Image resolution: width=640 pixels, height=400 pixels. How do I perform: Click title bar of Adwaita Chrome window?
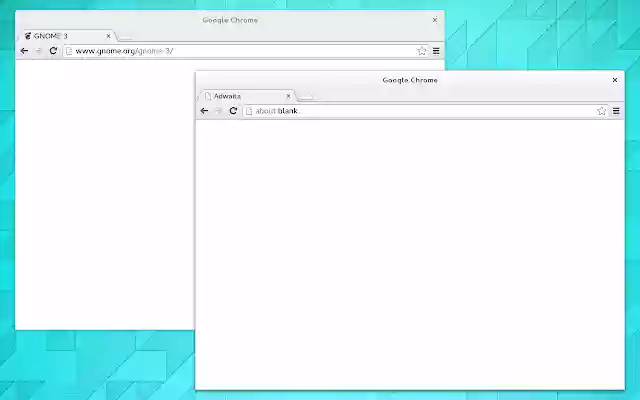pos(410,80)
